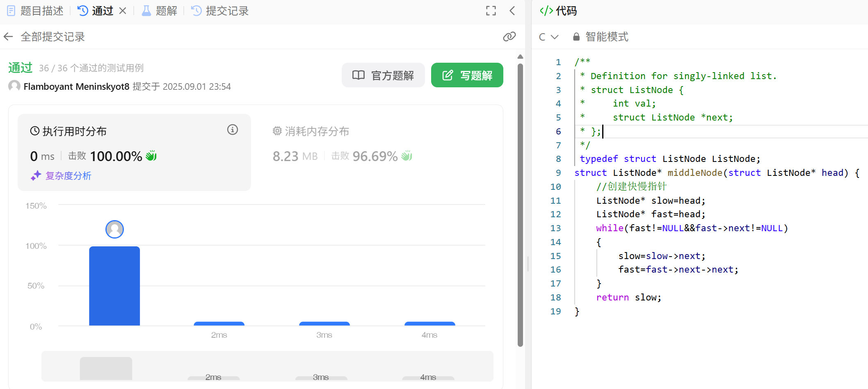The height and width of the screenshot is (389, 868).
Task: Go back to 全部提交记录
Action: [x=44, y=37]
